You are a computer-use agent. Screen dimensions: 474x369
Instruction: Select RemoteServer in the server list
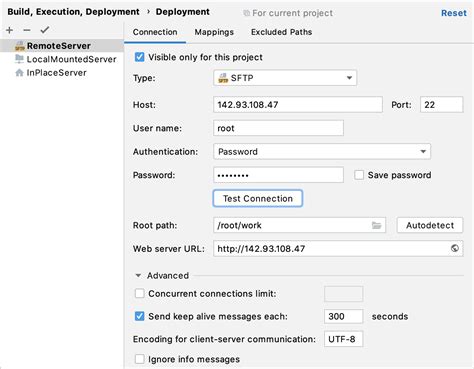[x=62, y=46]
